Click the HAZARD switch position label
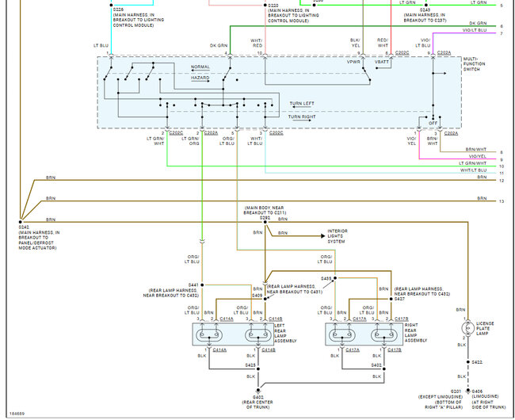This screenshot has width=515, height=420. 200,78
